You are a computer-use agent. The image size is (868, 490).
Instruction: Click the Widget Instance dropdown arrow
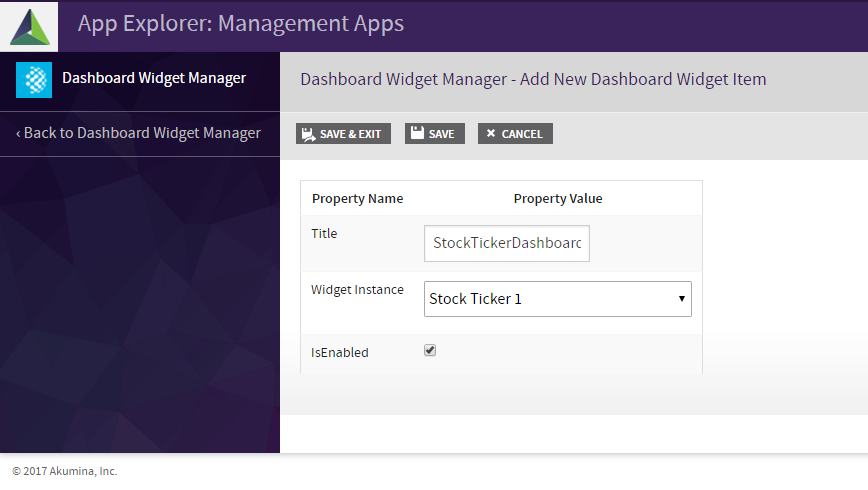681,298
